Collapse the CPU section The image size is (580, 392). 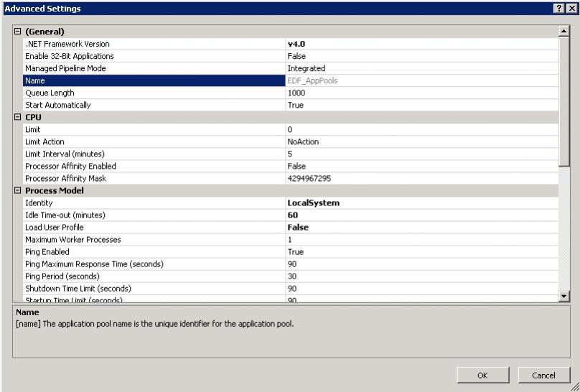pyautogui.click(x=17, y=117)
